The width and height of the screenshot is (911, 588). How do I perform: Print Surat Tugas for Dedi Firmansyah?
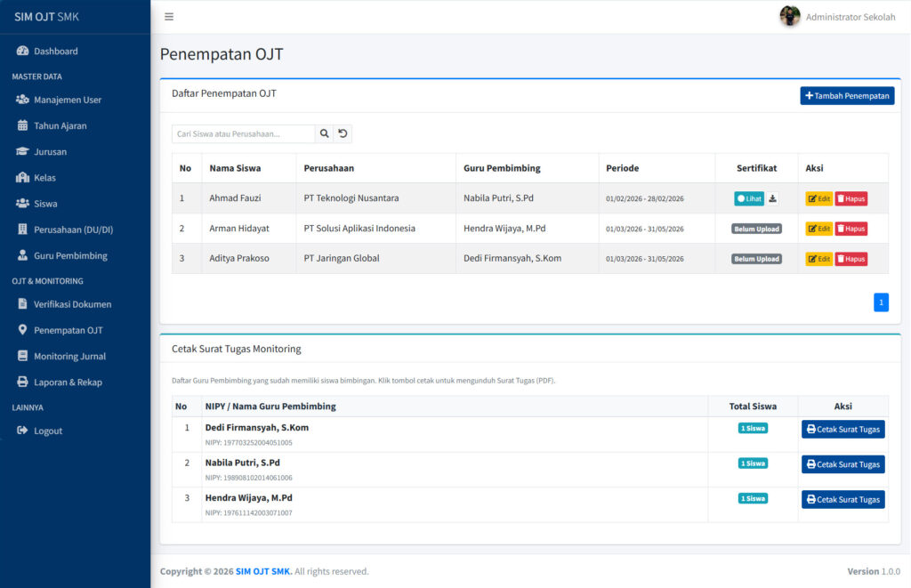pyautogui.click(x=842, y=429)
